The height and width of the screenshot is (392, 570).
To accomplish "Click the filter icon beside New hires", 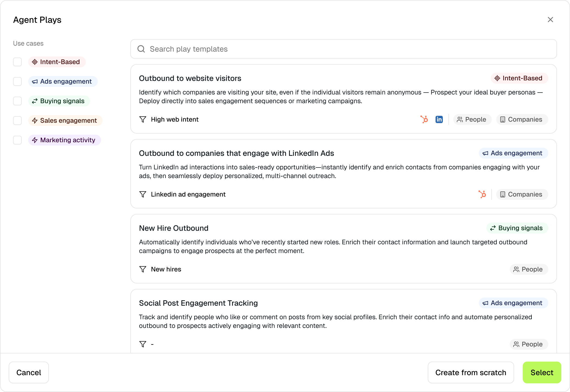I will pos(143,269).
